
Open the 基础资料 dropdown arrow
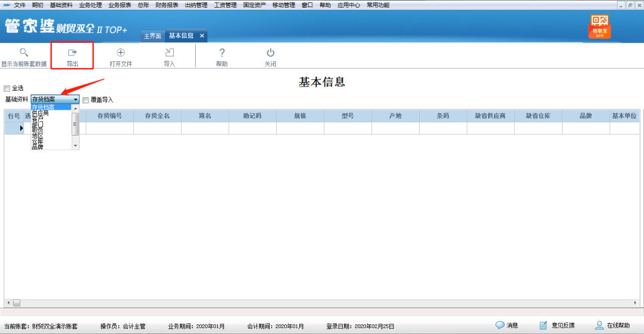pos(76,99)
